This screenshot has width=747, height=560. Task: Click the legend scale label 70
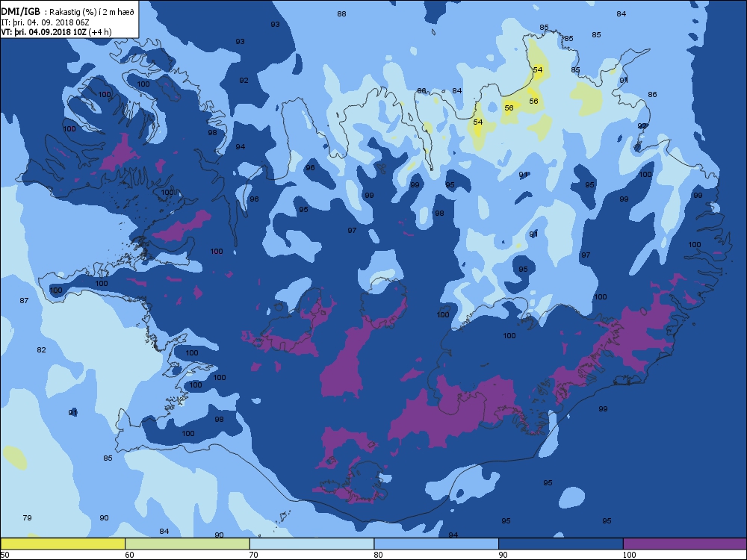point(254,555)
